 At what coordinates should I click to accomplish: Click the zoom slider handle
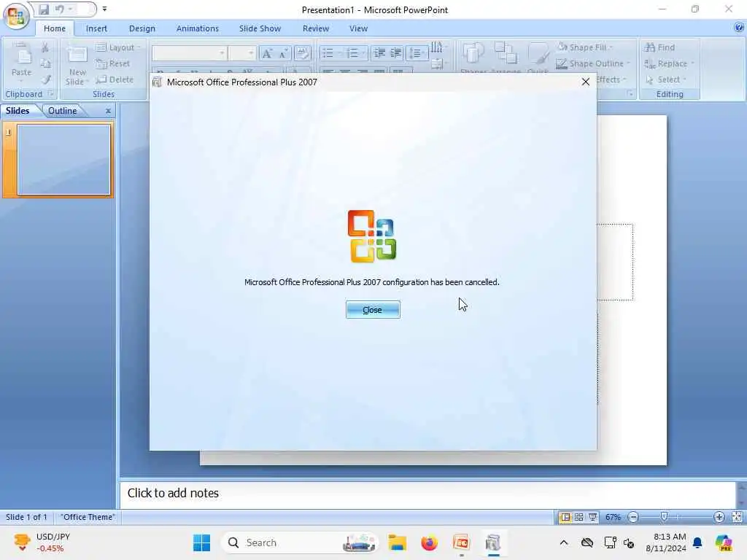tap(664, 517)
